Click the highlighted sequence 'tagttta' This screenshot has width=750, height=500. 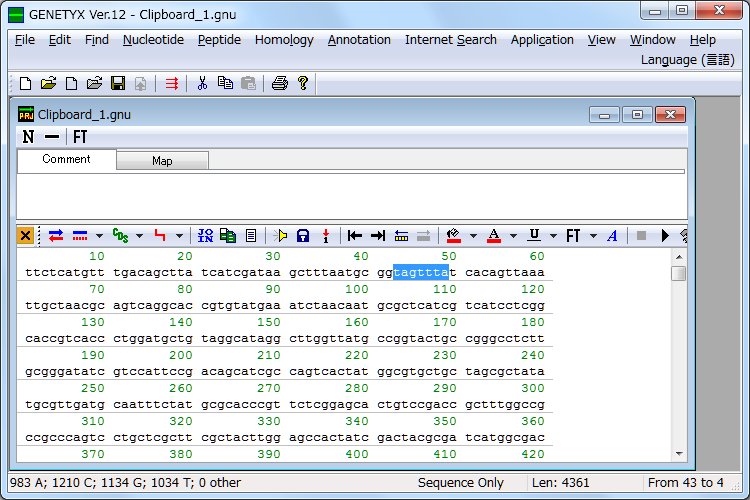tap(421, 272)
